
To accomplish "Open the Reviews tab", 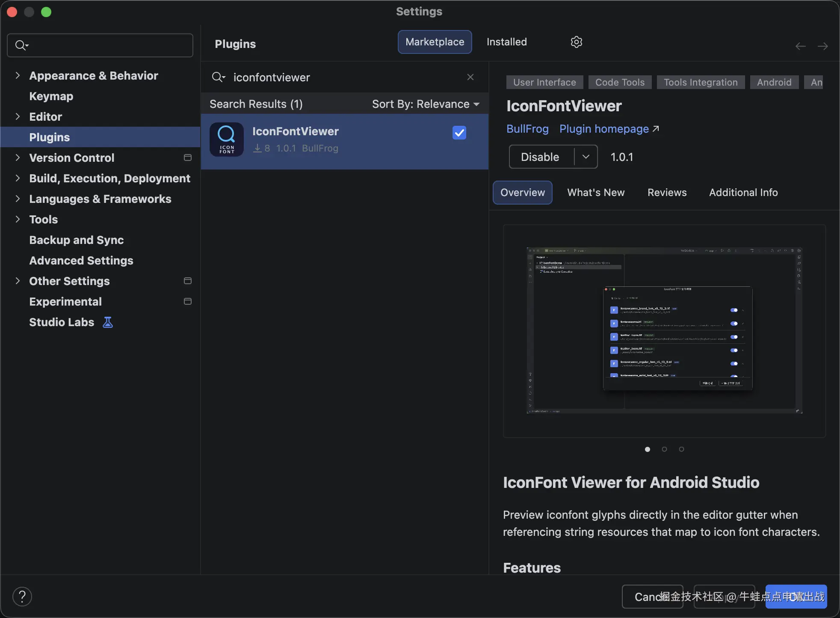I will tap(667, 193).
